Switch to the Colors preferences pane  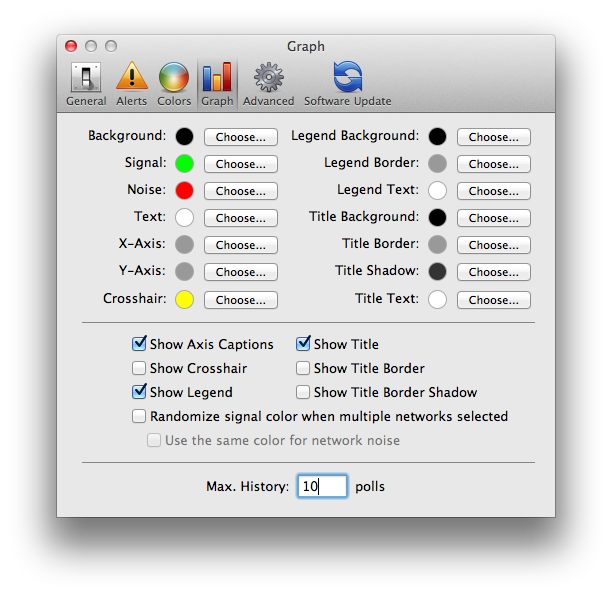[174, 84]
